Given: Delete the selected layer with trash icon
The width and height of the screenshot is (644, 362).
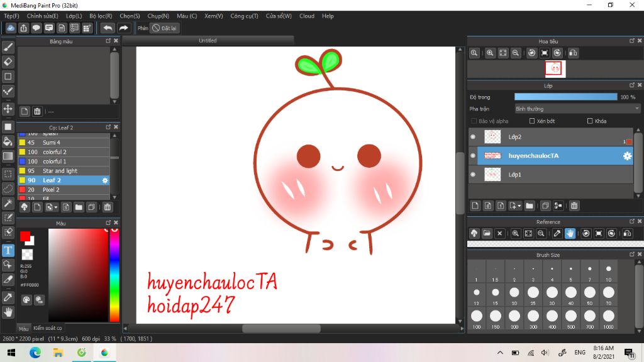Looking at the screenshot, I should [574, 206].
